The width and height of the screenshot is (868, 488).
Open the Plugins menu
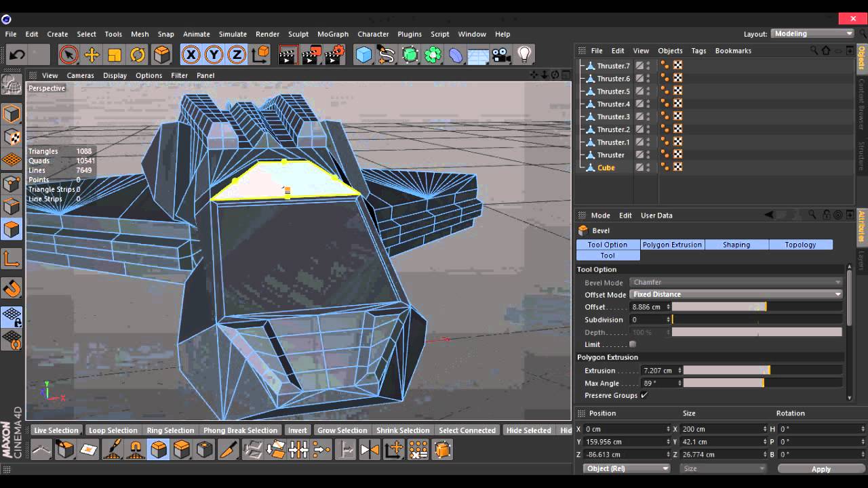(410, 34)
